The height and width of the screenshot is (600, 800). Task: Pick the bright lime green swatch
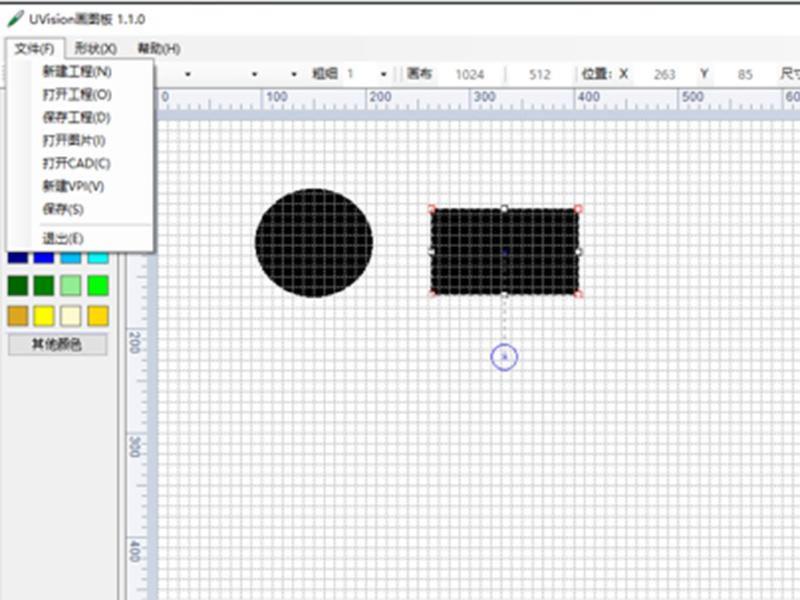(x=98, y=286)
